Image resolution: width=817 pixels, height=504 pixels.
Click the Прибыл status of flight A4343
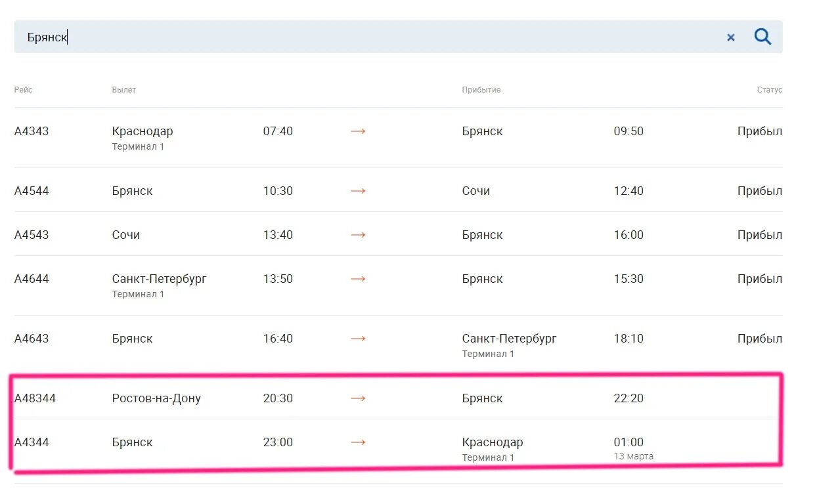click(760, 131)
